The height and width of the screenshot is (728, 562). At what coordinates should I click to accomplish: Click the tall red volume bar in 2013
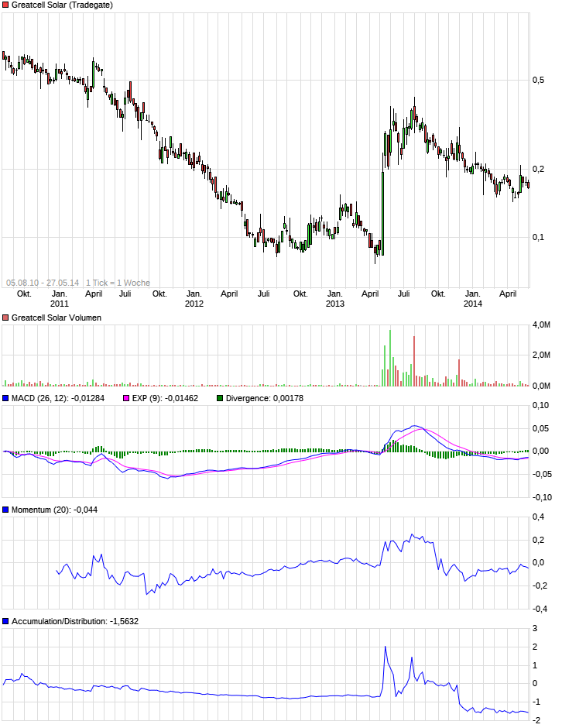414,361
